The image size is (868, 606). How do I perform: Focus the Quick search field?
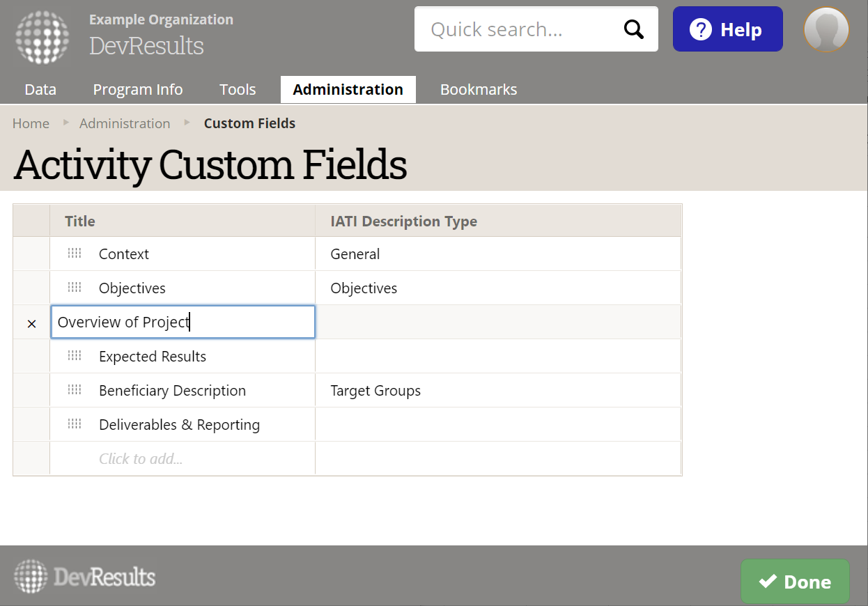click(x=519, y=29)
